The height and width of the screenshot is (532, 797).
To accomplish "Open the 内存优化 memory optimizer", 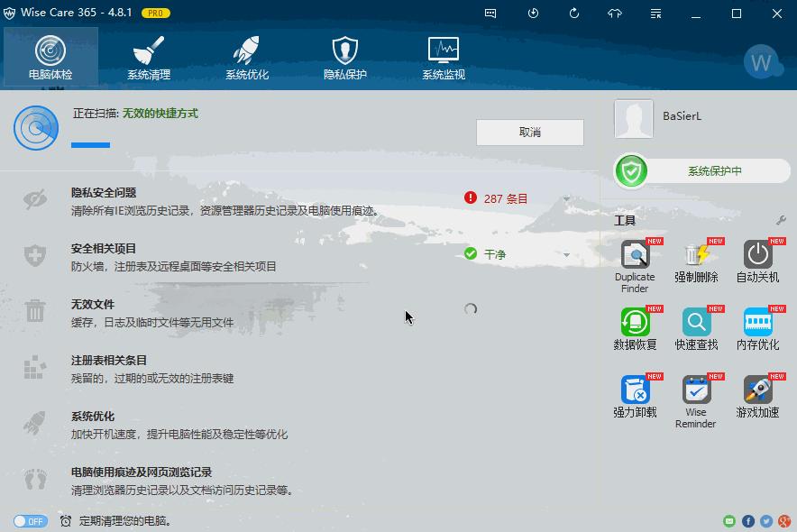I will [x=757, y=328].
